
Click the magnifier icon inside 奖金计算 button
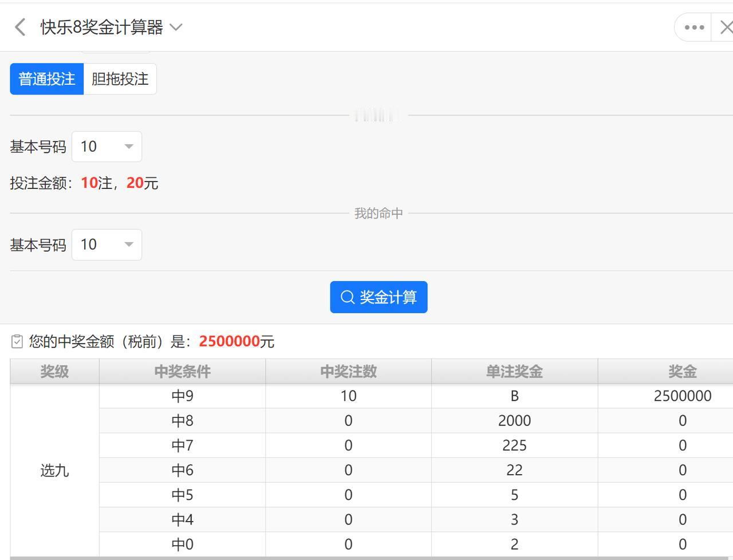[346, 297]
